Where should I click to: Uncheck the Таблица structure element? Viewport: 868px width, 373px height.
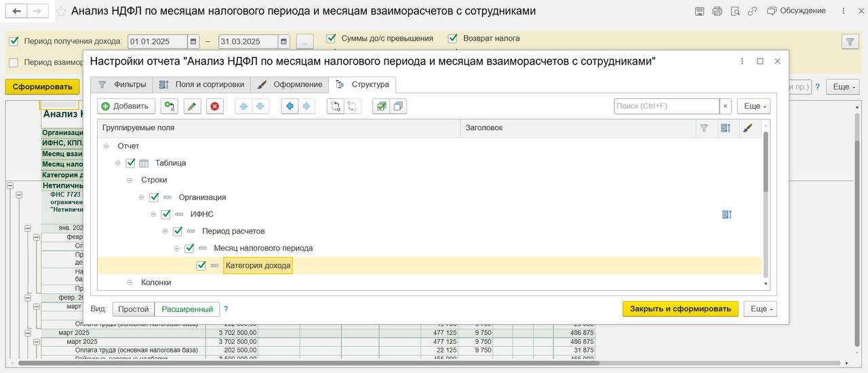[x=131, y=163]
